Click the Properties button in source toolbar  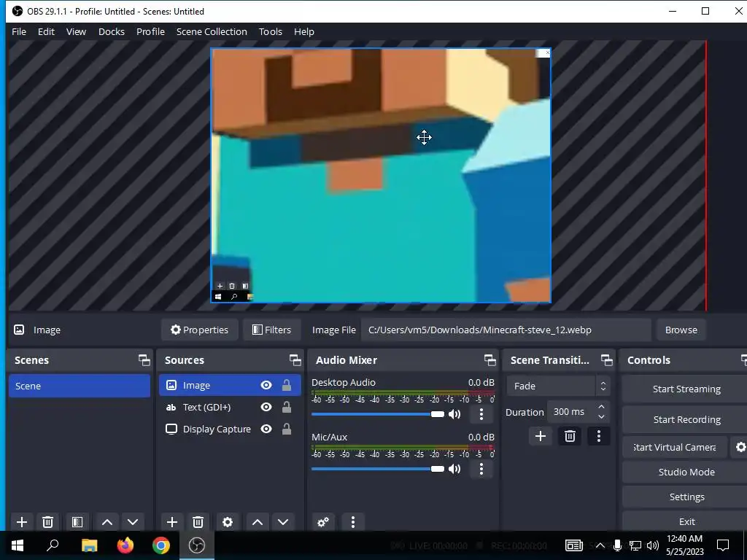click(x=200, y=330)
